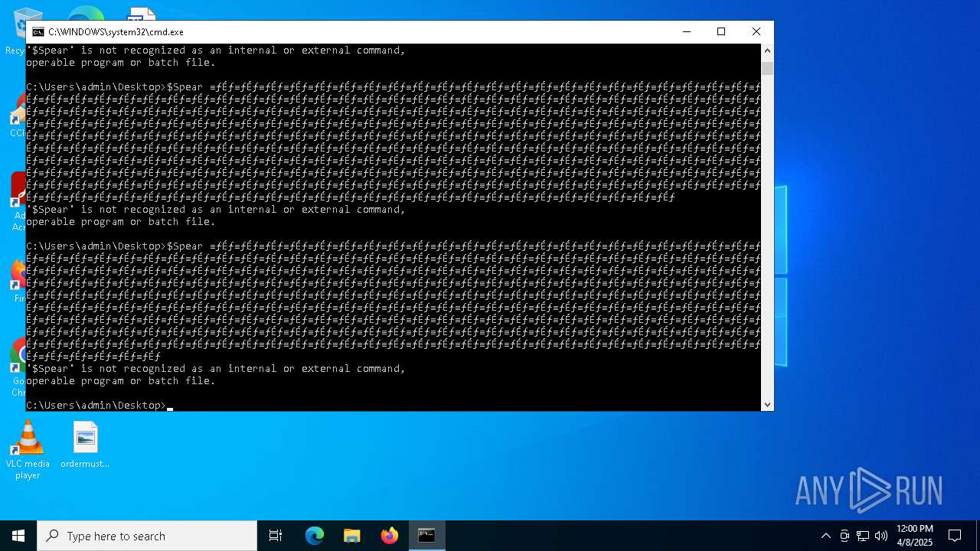Screen dimensions: 980x551
Task: Open the clock showing 12:00 PM
Action: pos(915,536)
